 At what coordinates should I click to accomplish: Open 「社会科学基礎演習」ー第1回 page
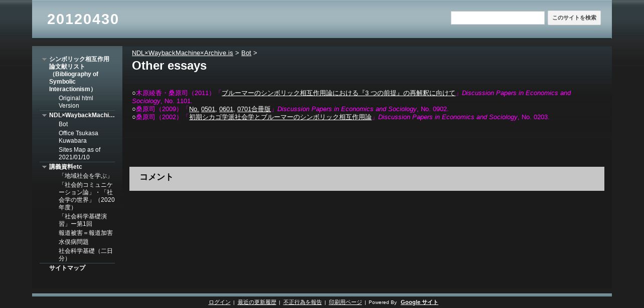pyautogui.click(x=83, y=220)
